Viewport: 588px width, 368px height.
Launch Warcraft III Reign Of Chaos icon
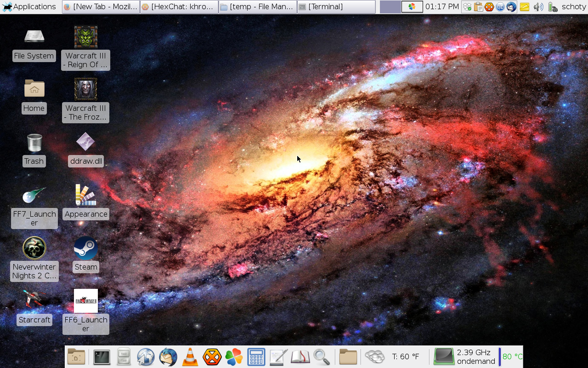[85, 37]
